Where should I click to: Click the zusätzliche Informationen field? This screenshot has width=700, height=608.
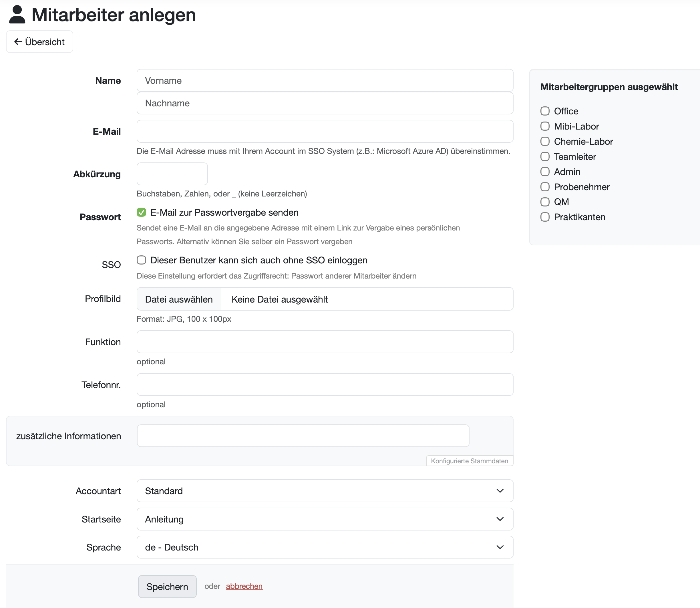pyautogui.click(x=303, y=436)
